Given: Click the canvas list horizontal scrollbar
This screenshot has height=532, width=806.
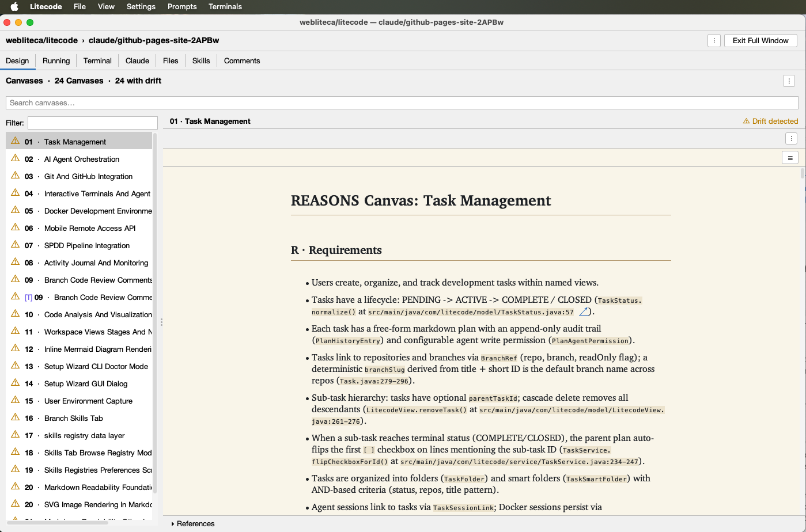Looking at the screenshot, I should pos(58,522).
